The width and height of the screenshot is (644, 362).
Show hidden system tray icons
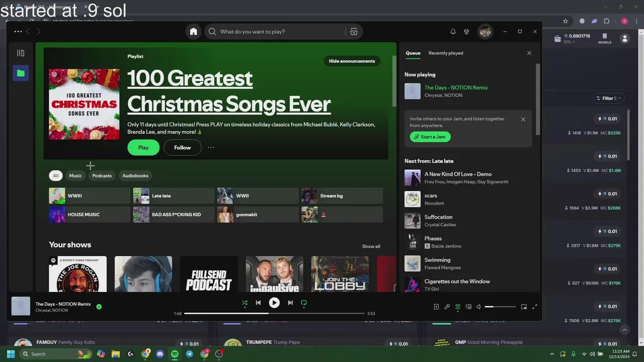pos(552,354)
